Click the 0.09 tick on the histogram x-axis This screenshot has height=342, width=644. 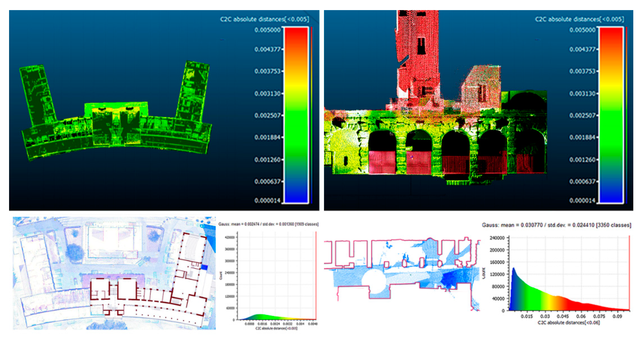point(617,316)
